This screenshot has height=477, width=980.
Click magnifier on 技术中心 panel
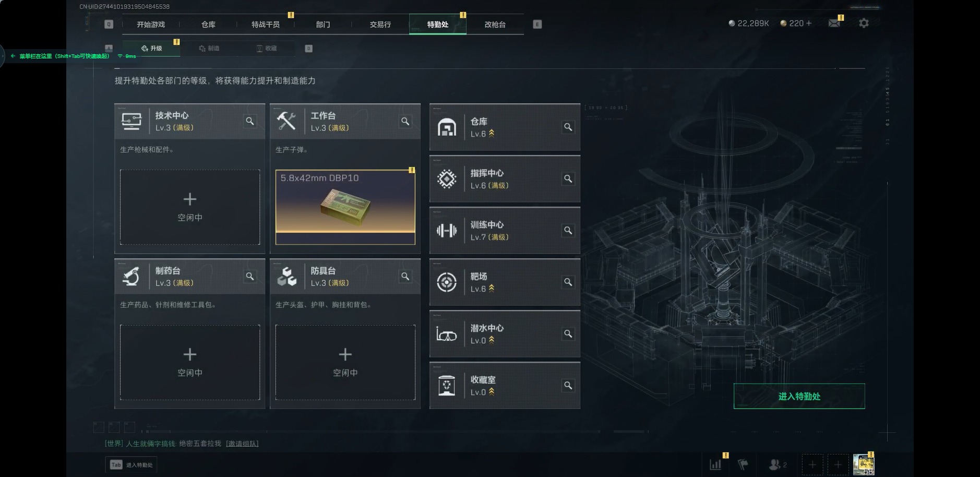coord(250,121)
